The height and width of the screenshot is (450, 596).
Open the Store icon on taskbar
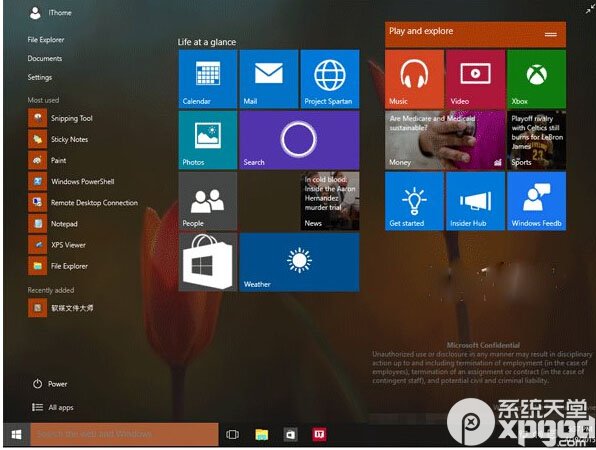tap(290, 434)
